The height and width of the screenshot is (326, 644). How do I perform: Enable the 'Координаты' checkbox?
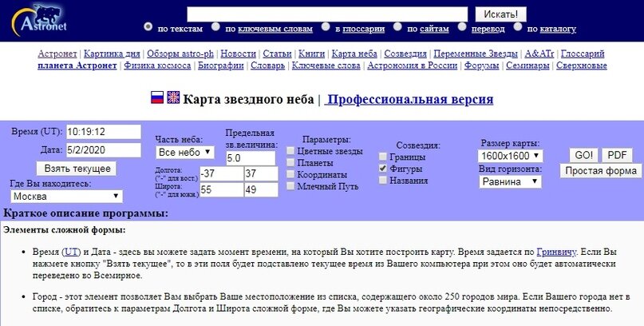290,175
